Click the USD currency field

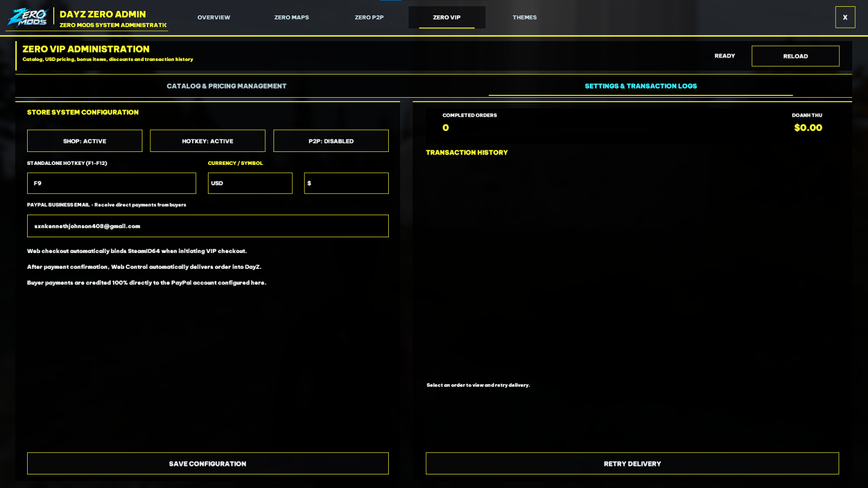click(250, 183)
